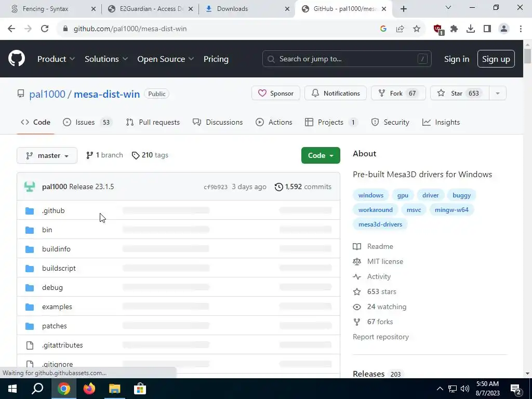Open the Issues tab
The image size is (532, 399).
pos(87,122)
